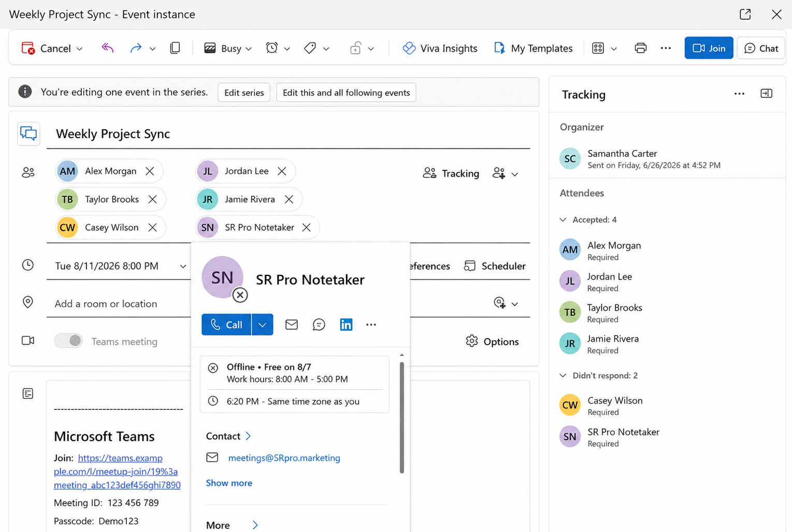The width and height of the screenshot is (792, 532).
Task: Click Edit series button
Action: (244, 93)
